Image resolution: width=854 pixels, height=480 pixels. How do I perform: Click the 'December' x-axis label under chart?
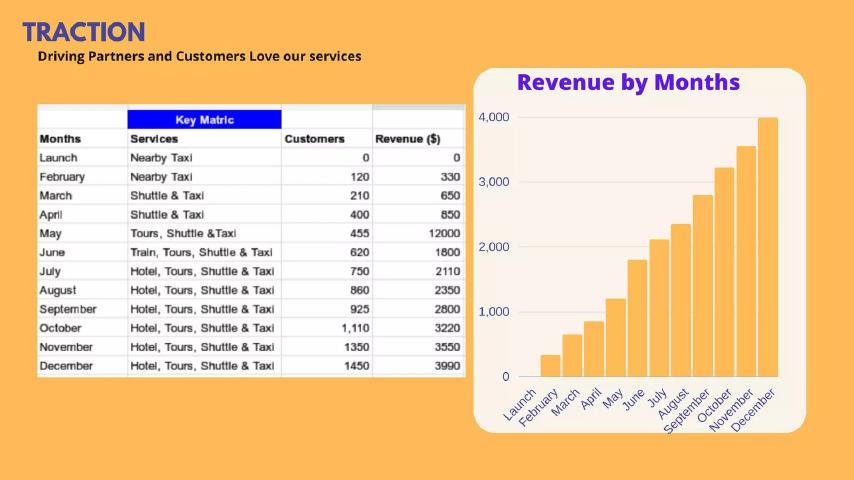pyautogui.click(x=753, y=410)
